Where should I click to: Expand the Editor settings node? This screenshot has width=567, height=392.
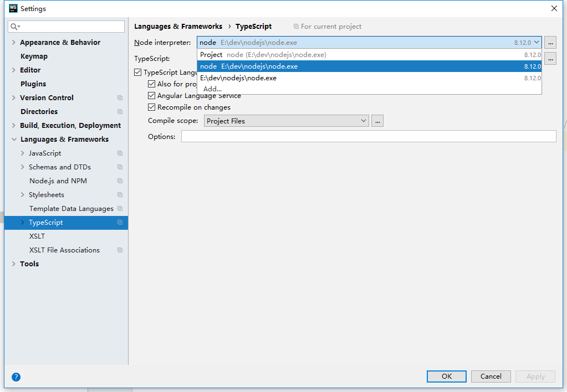[x=14, y=70]
